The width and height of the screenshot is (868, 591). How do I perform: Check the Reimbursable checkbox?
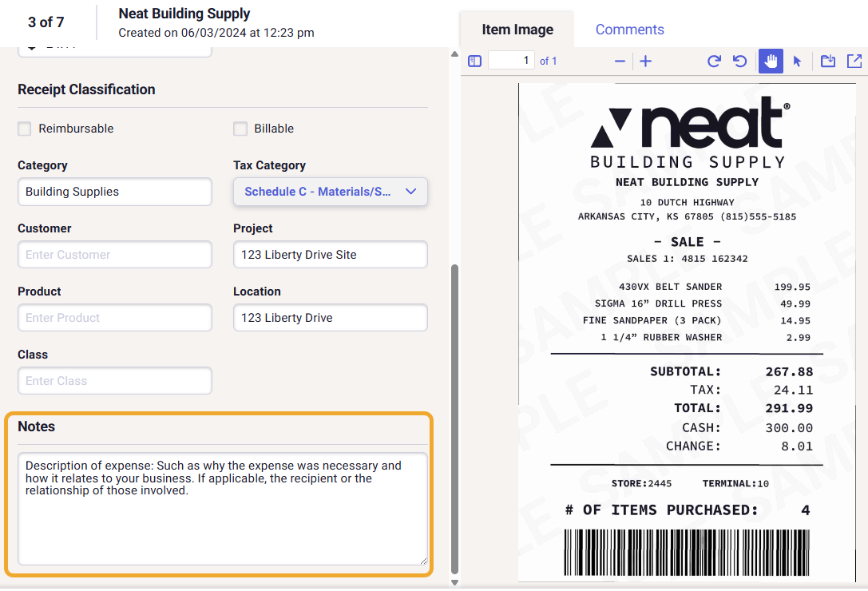tap(25, 129)
